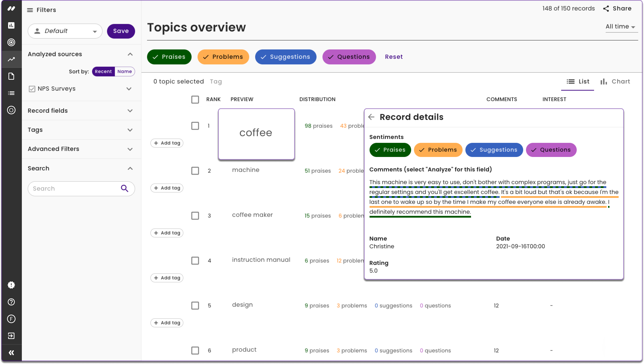The width and height of the screenshot is (644, 364).
Task: Sort sources by Name
Action: coord(124,72)
